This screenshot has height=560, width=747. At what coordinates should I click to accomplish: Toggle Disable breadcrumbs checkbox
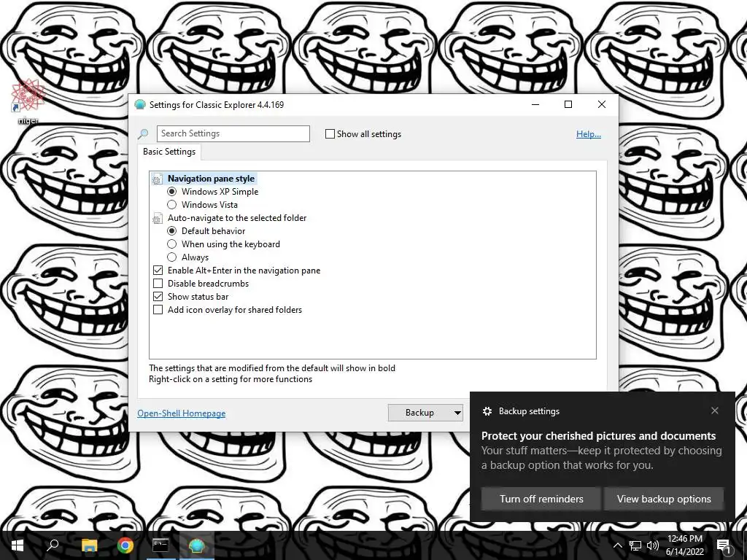pos(158,284)
